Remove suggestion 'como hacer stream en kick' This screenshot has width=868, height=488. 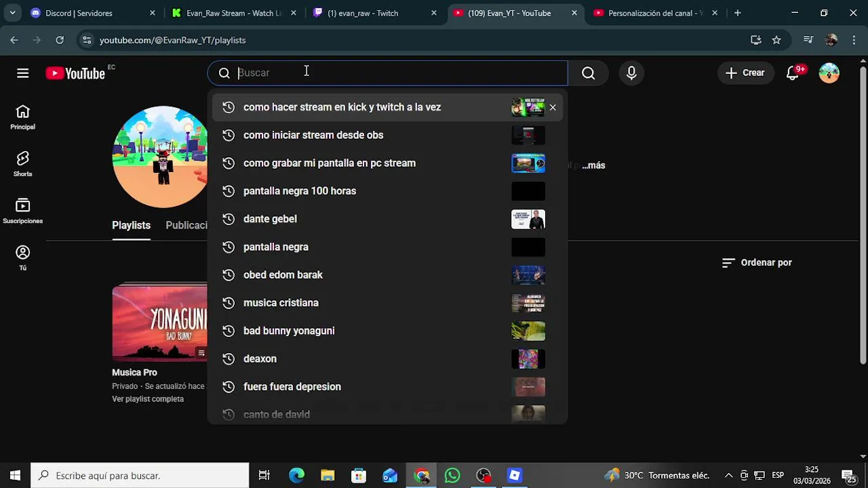pos(553,107)
